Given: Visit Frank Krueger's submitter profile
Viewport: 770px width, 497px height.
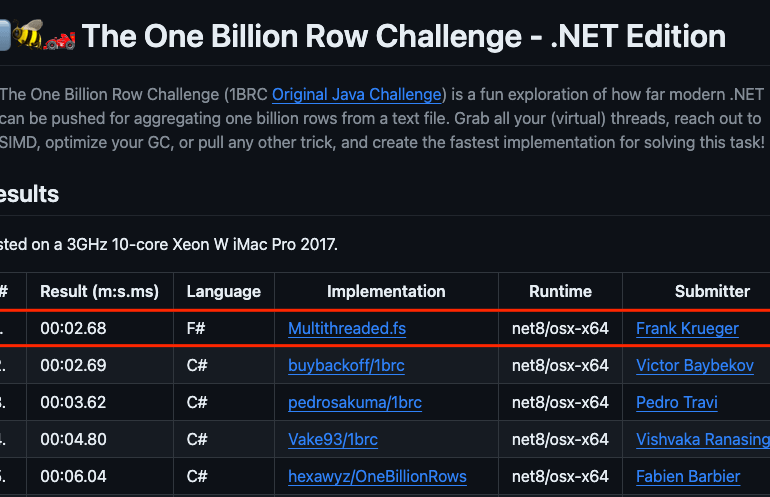Looking at the screenshot, I should point(687,328).
